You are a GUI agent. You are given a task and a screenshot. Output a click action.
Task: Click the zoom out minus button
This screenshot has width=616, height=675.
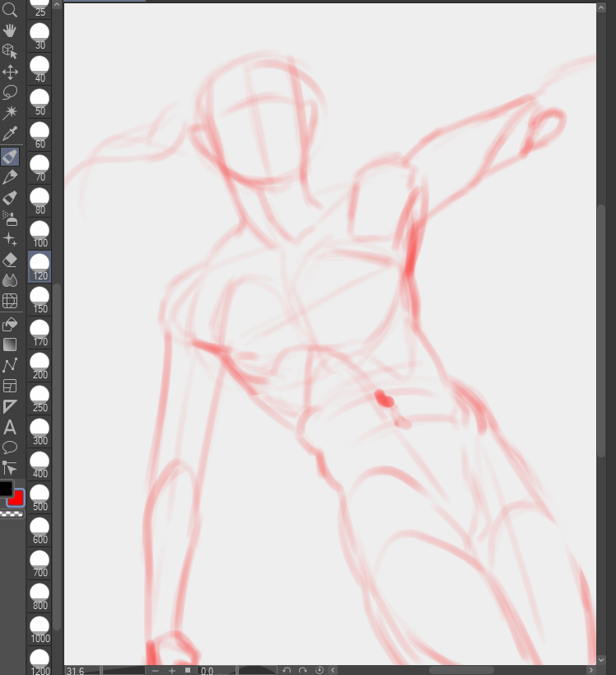point(155,670)
